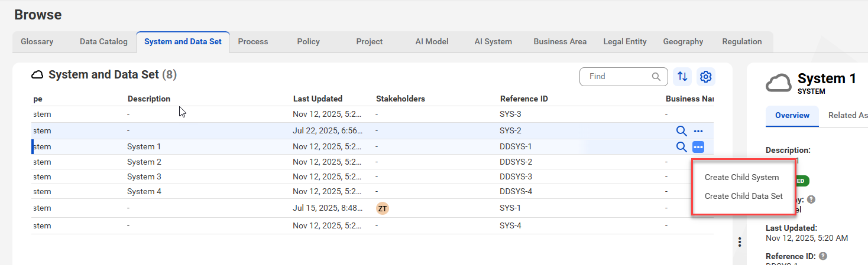
Task: Open the Policy tab
Action: (309, 42)
